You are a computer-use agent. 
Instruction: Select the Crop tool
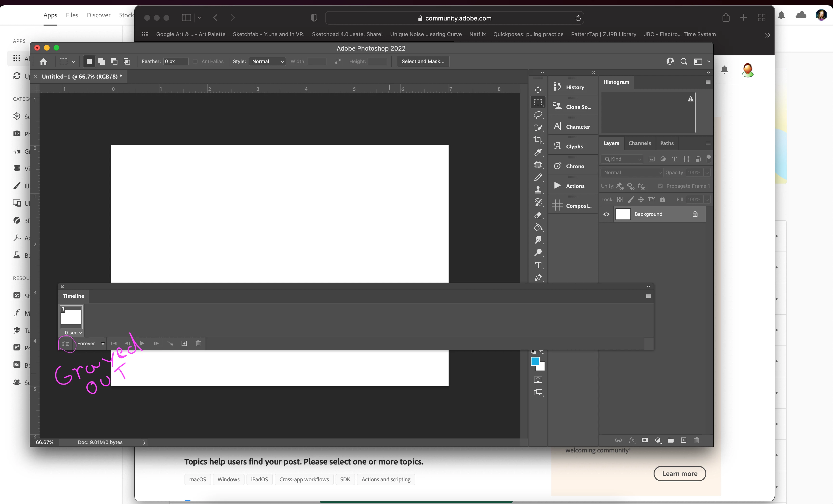(x=538, y=140)
